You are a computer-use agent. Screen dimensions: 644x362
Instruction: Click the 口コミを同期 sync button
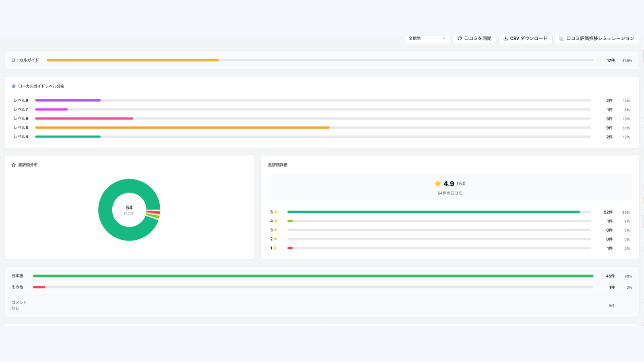coord(474,39)
